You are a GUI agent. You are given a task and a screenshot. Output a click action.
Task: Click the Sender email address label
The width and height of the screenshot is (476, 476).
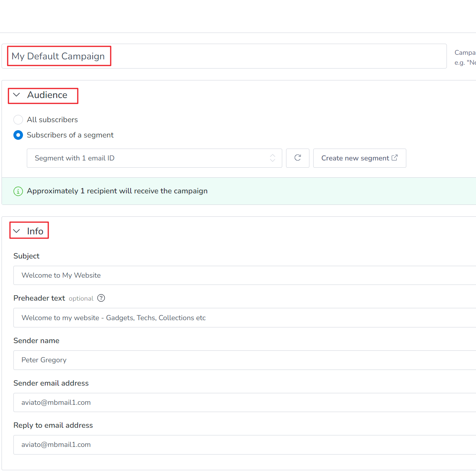pyautogui.click(x=51, y=383)
